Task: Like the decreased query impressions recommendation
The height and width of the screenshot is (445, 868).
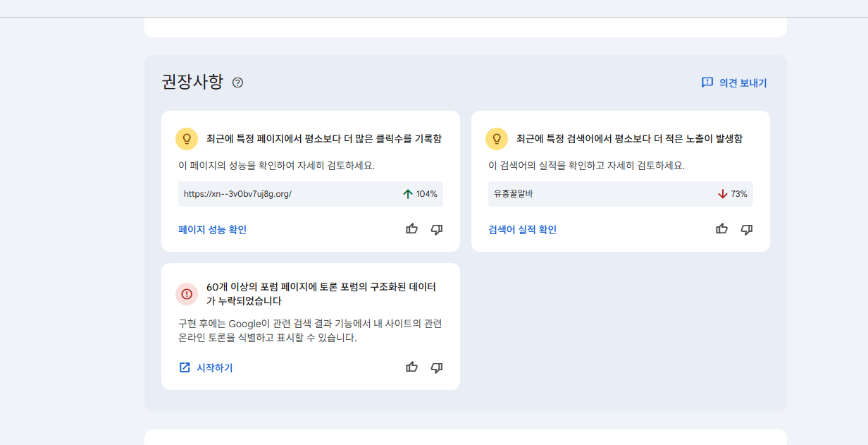Action: tap(722, 229)
